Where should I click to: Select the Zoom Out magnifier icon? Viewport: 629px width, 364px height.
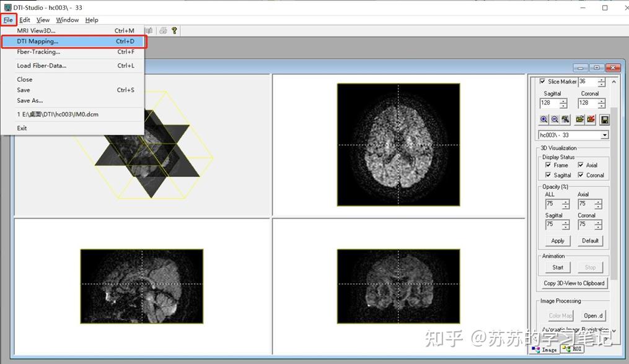(553, 119)
